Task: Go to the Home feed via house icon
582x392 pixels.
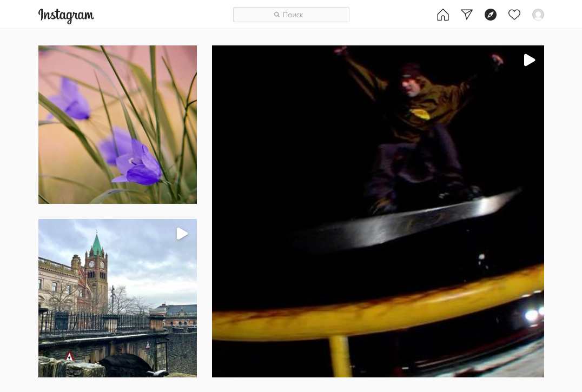Action: (442, 15)
